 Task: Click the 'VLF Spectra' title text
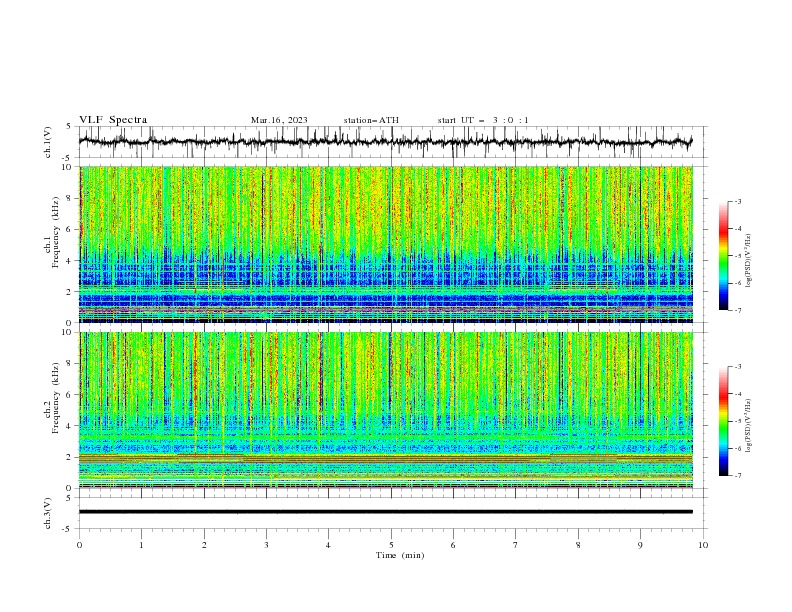click(113, 120)
